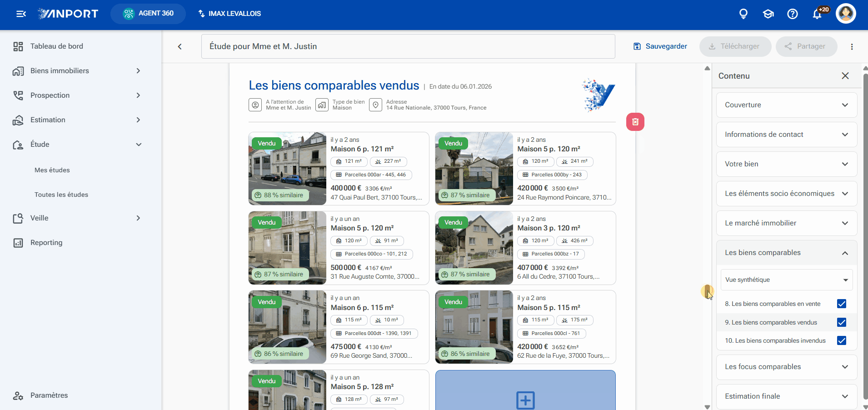Viewport: 868px width, 410px height.
Task: Open the AGENT 360 button
Action: coord(148,14)
